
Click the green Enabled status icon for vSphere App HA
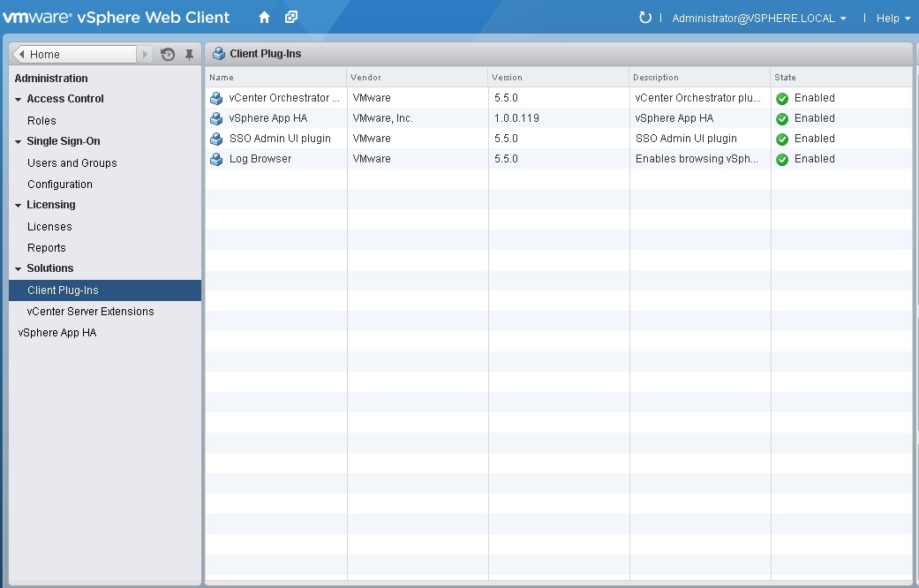pyautogui.click(x=782, y=118)
